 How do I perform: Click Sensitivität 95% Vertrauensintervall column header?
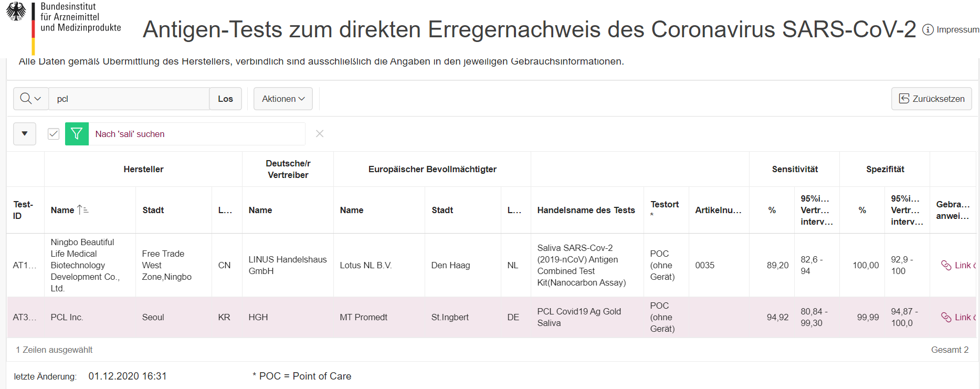pos(816,210)
